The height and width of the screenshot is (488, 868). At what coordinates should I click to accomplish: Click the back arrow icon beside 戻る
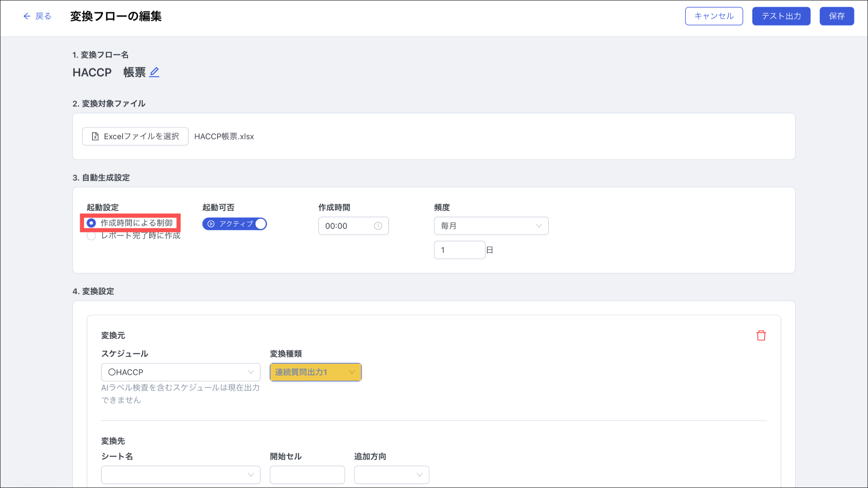27,16
